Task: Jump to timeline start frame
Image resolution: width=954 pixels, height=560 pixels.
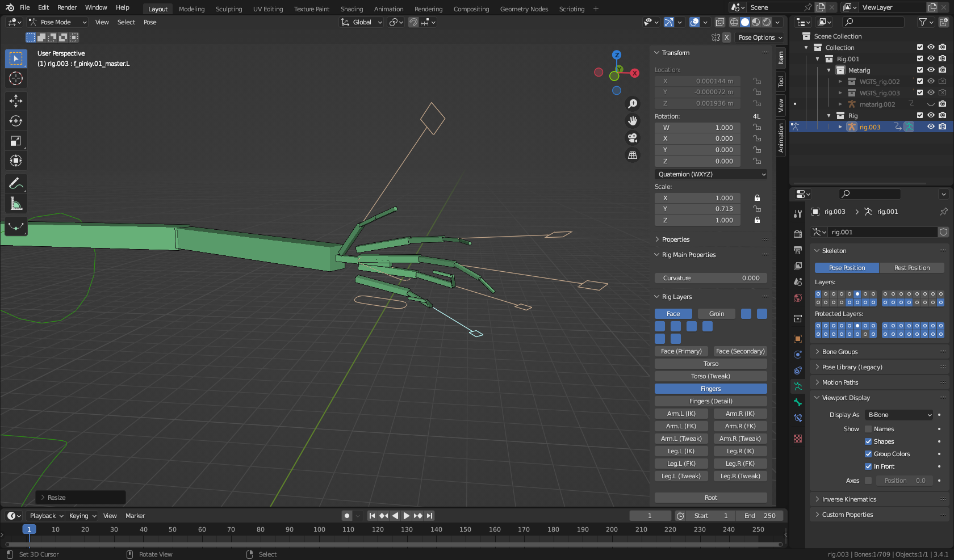Action: 372,516
